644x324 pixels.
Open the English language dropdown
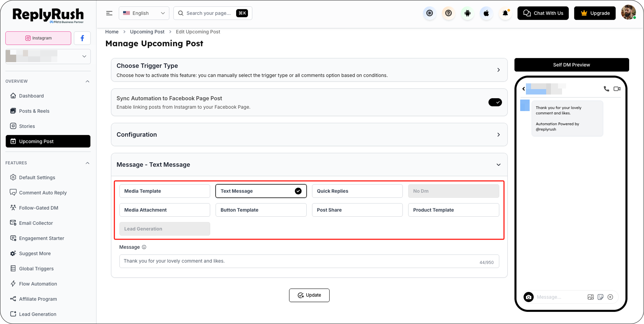pos(144,13)
